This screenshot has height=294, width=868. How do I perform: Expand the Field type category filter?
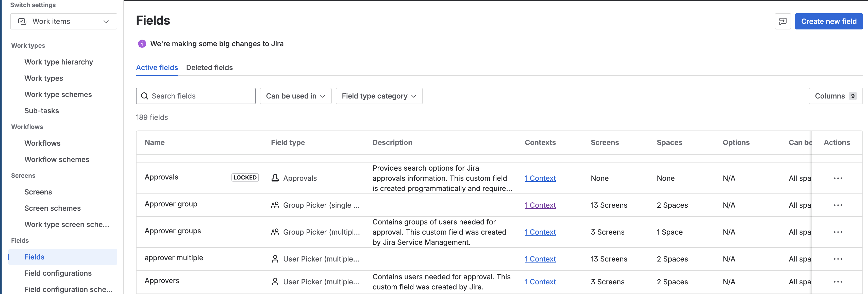point(379,96)
